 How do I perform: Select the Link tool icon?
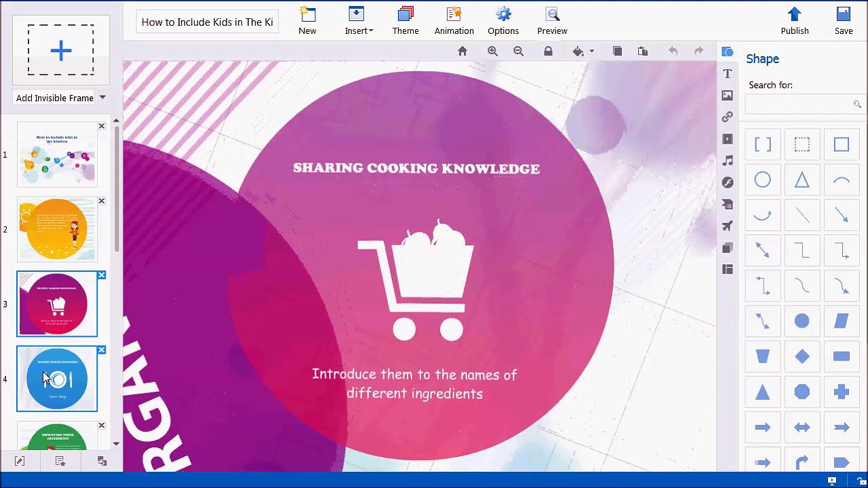coord(728,117)
